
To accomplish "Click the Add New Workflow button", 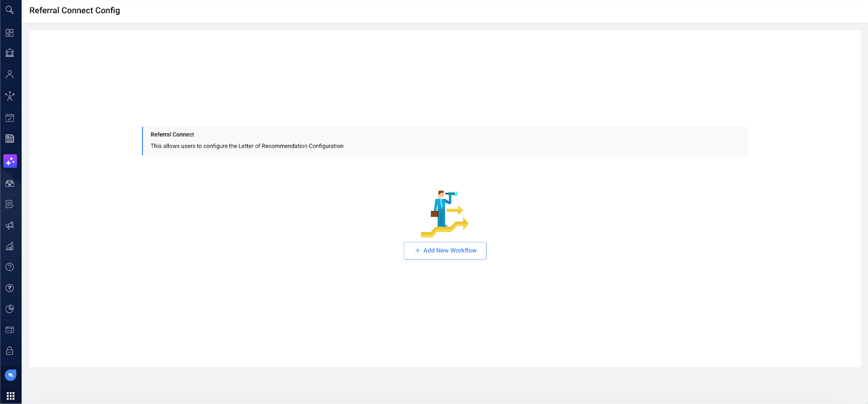I will tap(445, 251).
